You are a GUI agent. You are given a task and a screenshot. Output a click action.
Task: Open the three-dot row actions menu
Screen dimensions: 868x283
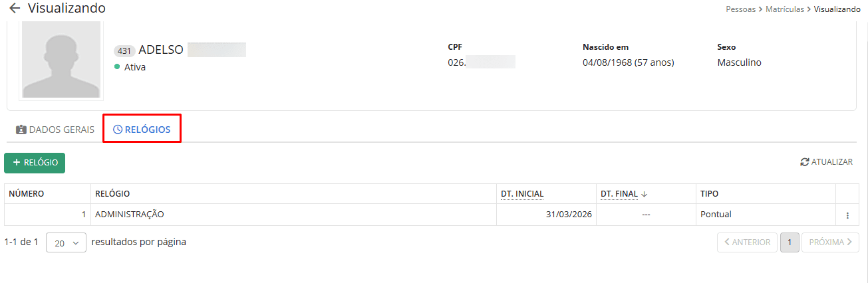pyautogui.click(x=847, y=215)
